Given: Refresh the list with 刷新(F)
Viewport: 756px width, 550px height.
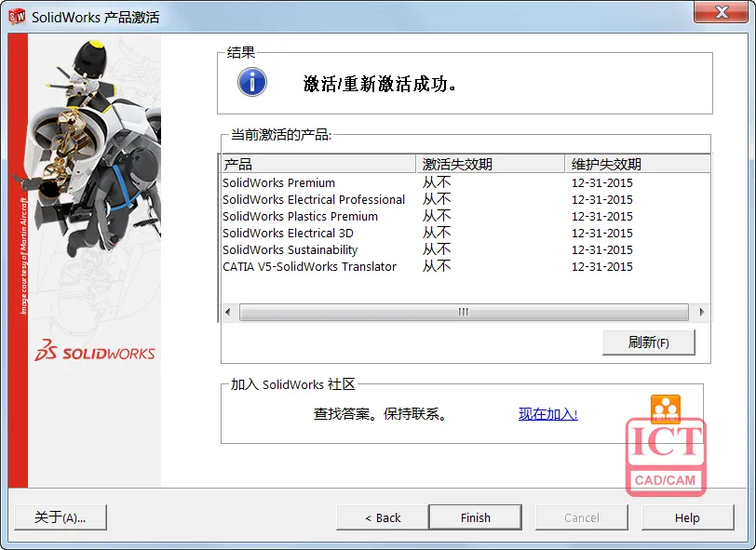Looking at the screenshot, I should 649,342.
